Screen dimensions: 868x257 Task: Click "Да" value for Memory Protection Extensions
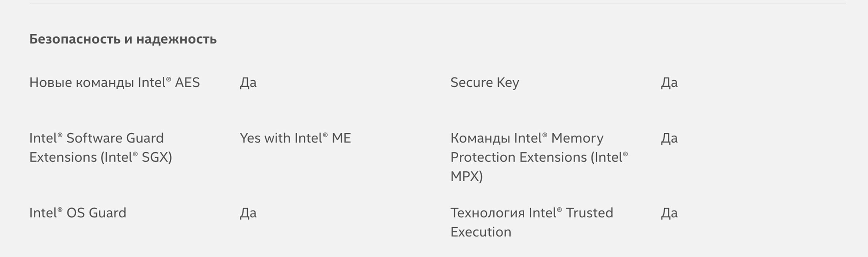coord(669,138)
